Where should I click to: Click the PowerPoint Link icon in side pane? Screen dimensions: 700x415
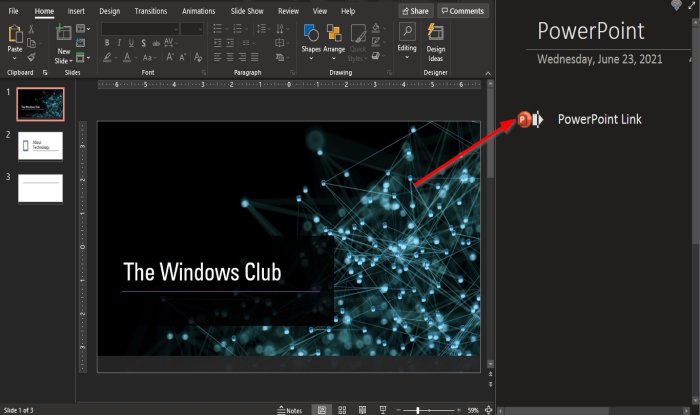click(x=524, y=120)
